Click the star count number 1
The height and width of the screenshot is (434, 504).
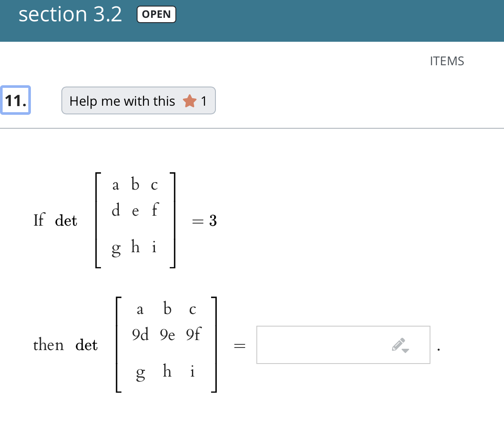tap(203, 101)
